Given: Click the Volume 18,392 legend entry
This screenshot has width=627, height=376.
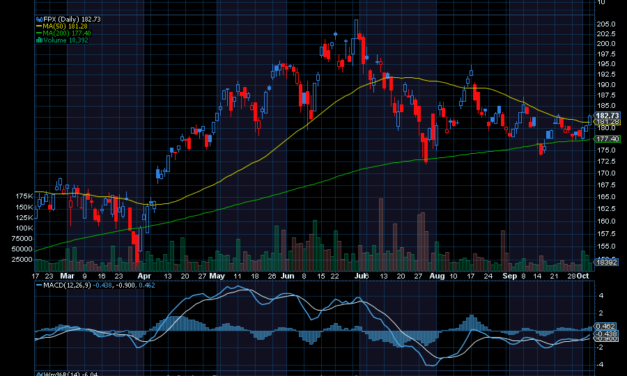Looking at the screenshot, I should click(62, 40).
